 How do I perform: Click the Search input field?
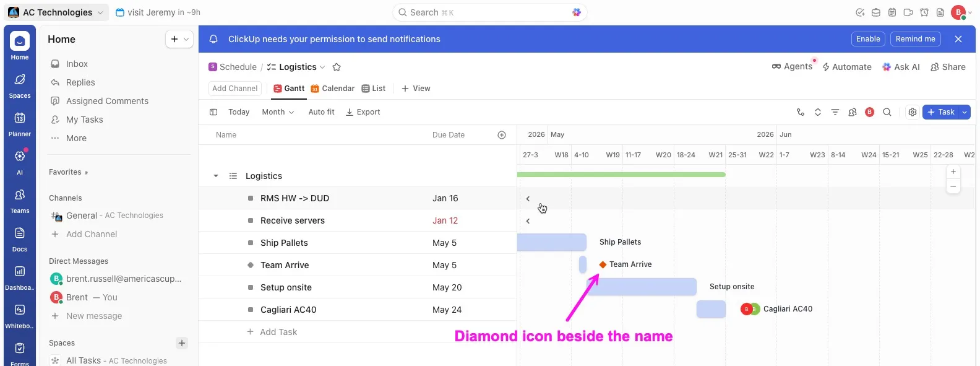(489, 12)
